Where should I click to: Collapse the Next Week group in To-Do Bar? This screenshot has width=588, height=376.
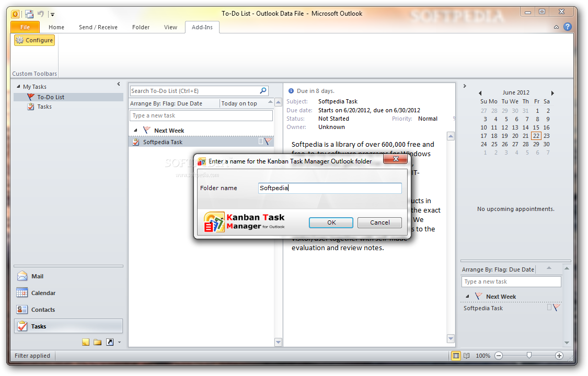tap(467, 296)
